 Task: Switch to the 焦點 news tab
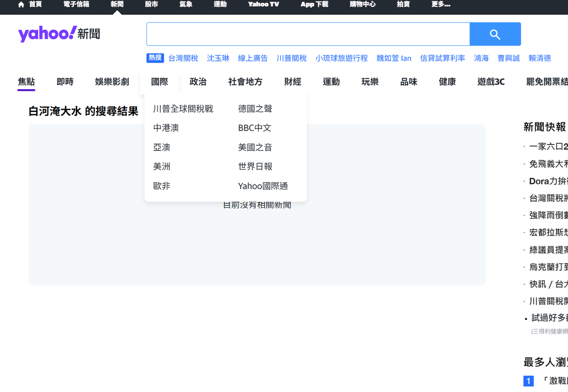pyautogui.click(x=26, y=82)
